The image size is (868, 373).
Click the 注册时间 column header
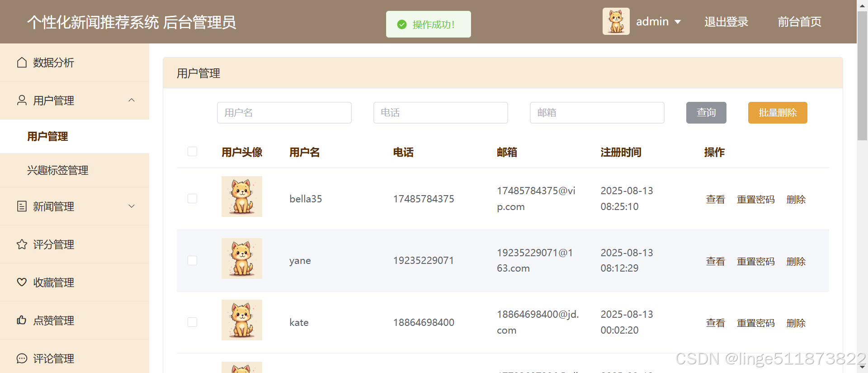[621, 152]
